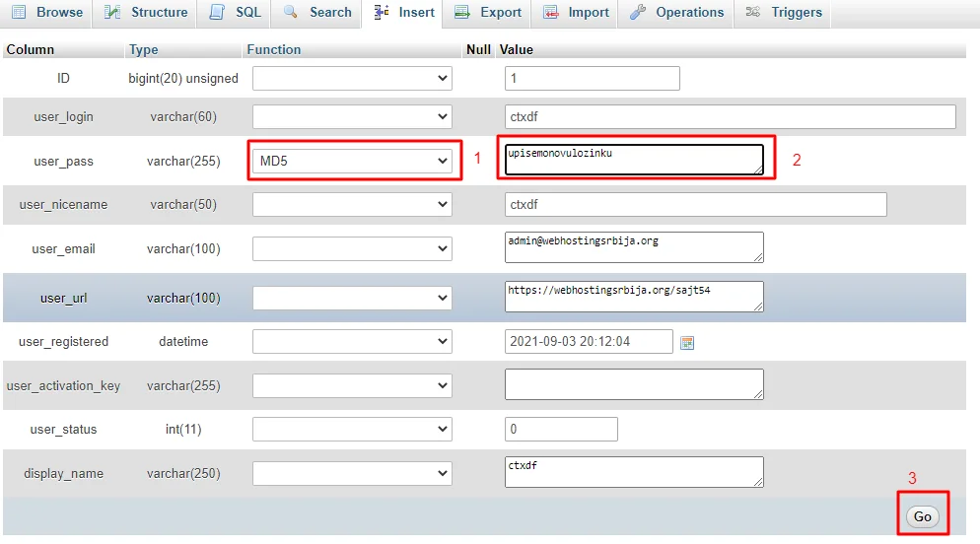Open the Export tab
This screenshot has height=544, width=980.
tap(487, 13)
